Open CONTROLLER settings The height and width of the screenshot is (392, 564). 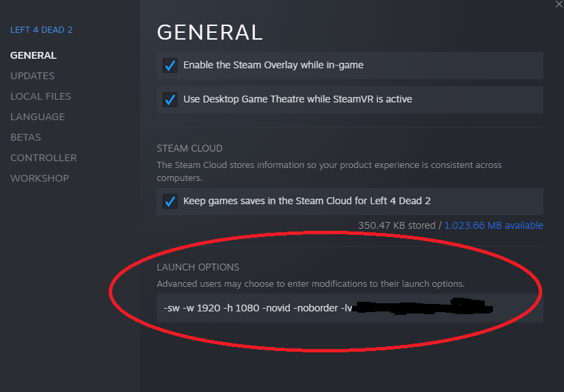(43, 158)
